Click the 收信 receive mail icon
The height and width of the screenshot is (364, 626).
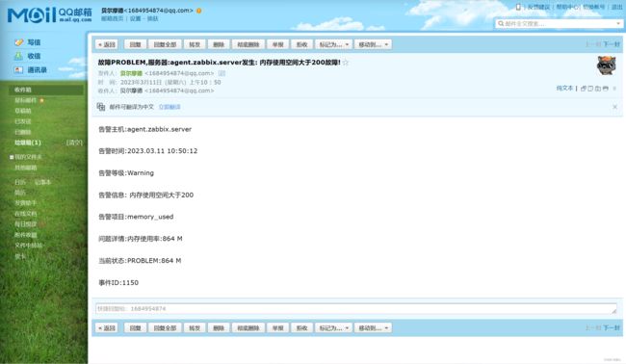[x=18, y=56]
